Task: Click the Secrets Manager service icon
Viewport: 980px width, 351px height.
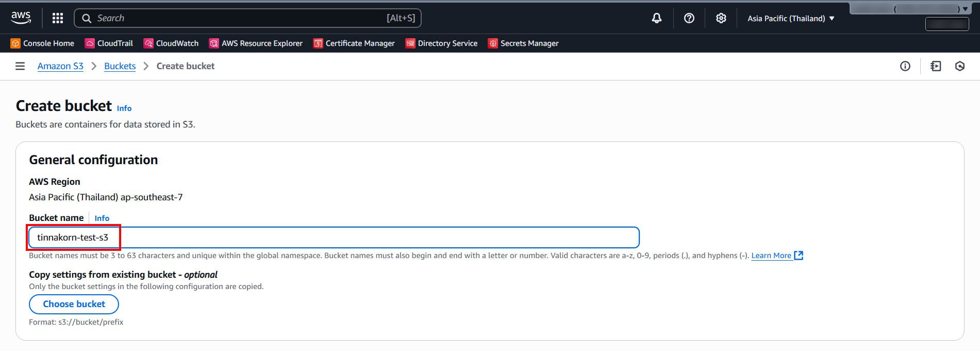Action: [493, 43]
